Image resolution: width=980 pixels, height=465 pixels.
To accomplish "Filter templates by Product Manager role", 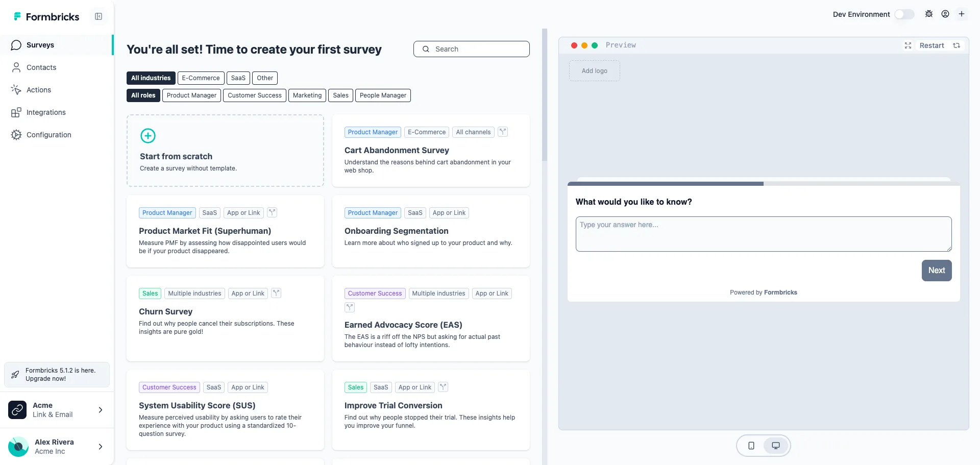I will click(x=191, y=95).
